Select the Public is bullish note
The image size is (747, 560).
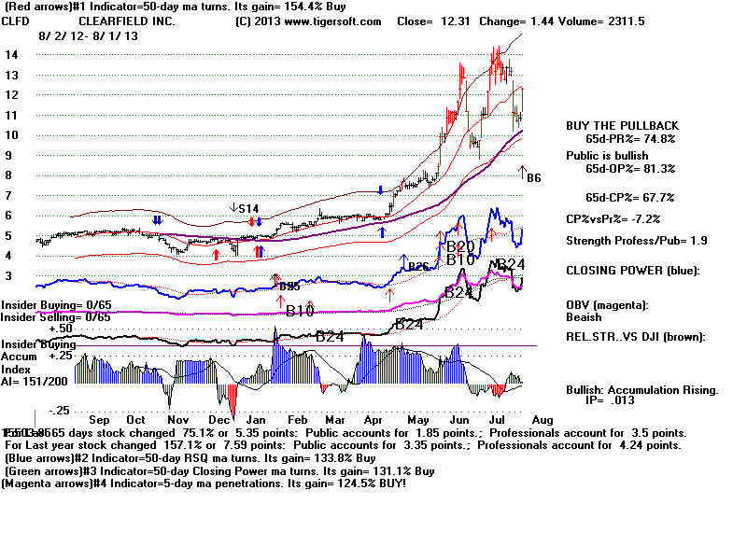click(x=607, y=156)
